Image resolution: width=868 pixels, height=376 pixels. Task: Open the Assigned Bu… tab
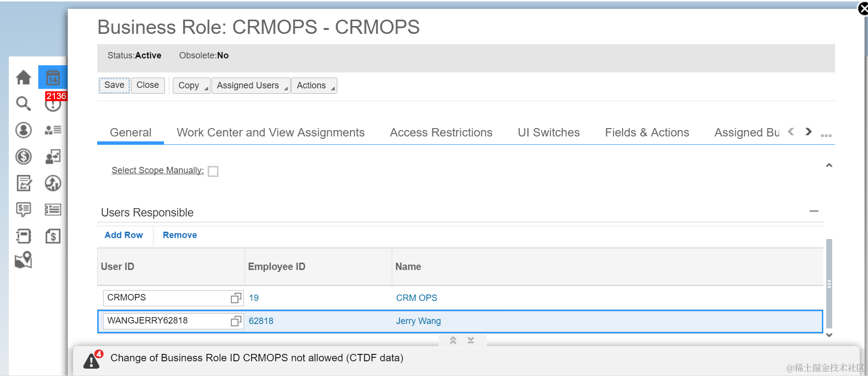(747, 133)
